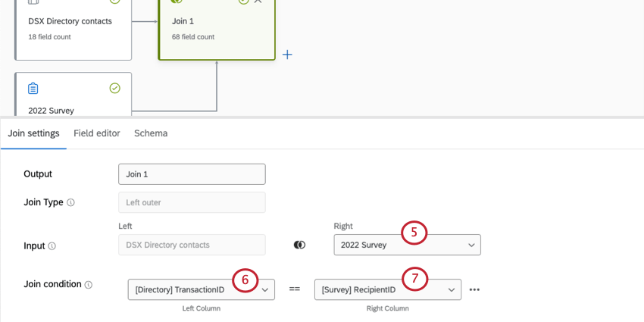Switch to the Field editor tab
This screenshot has width=644, height=322.
click(x=97, y=133)
